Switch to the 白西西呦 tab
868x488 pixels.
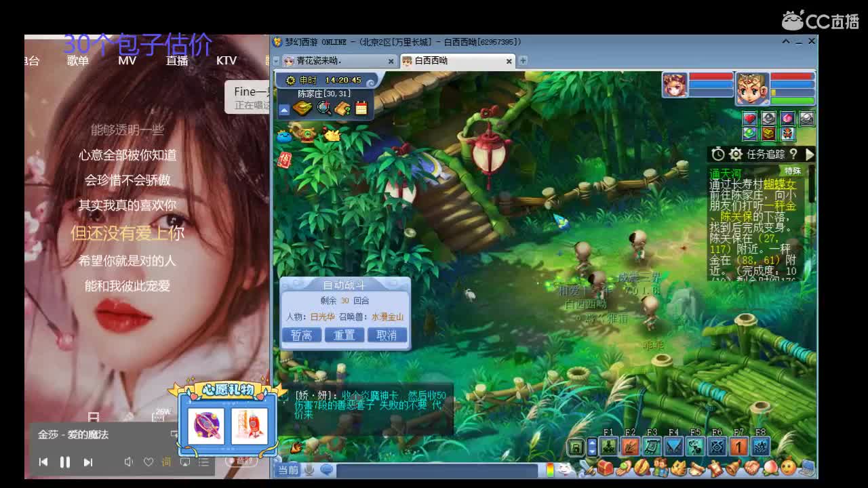(457, 61)
